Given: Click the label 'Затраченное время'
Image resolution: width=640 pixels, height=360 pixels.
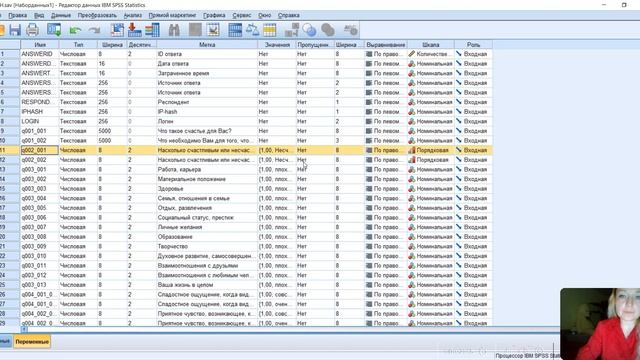Looking at the screenshot, I should click(x=183, y=73).
